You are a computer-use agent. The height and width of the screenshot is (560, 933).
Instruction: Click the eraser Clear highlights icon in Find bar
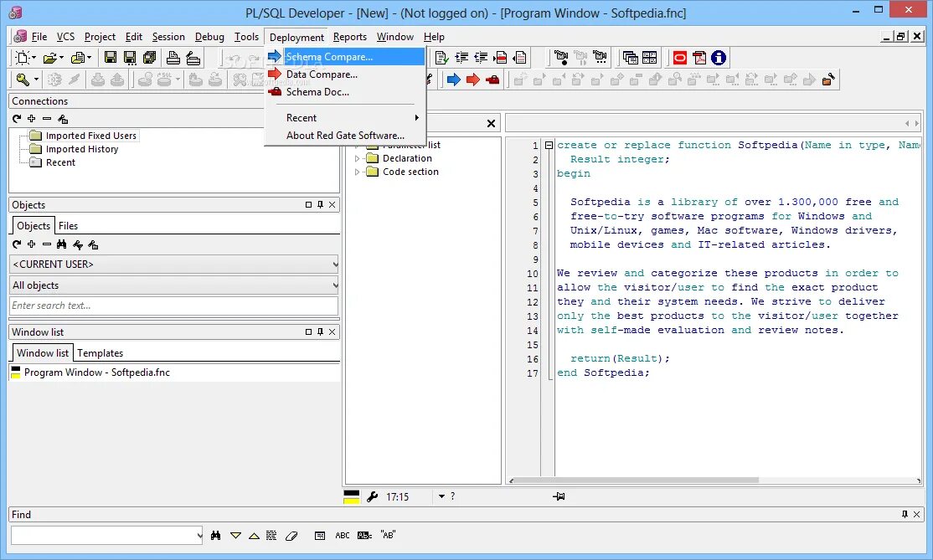pyautogui.click(x=291, y=536)
